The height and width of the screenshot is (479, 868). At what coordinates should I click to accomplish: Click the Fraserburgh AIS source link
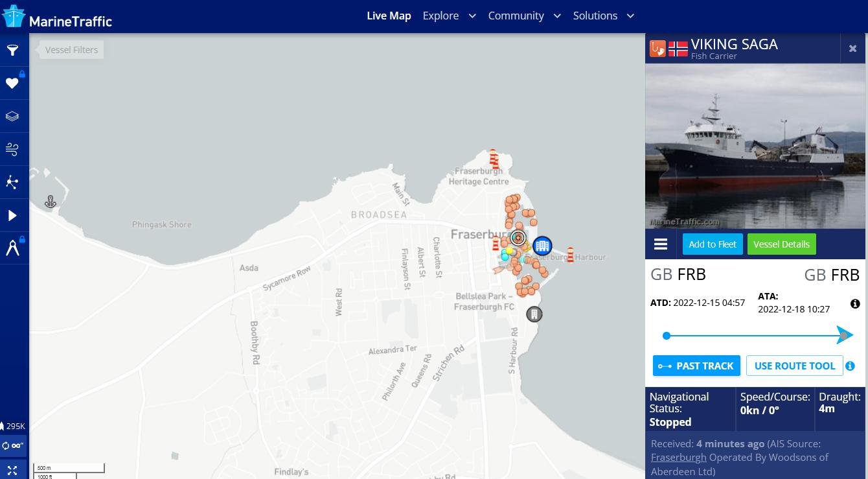678,457
